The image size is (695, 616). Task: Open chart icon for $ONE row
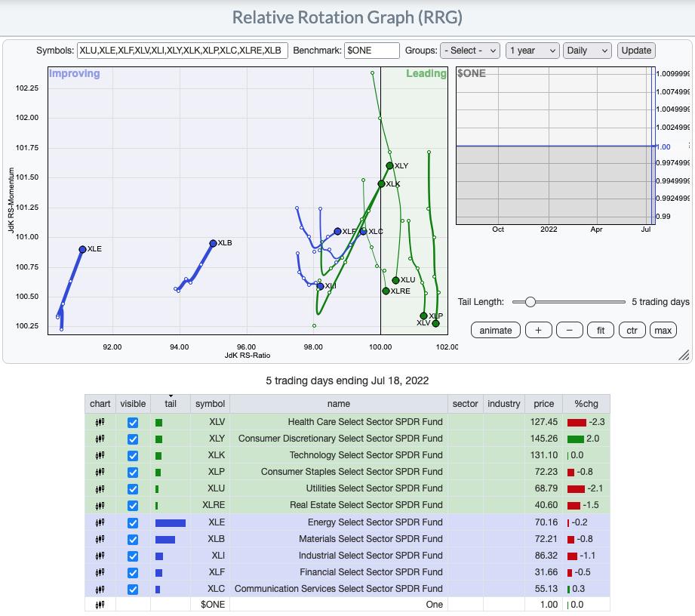click(100, 605)
